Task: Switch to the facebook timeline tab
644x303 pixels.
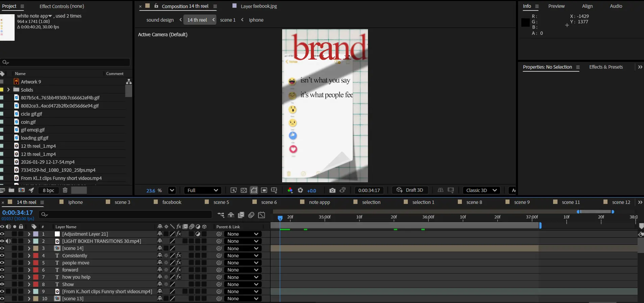Action: [x=172, y=202]
